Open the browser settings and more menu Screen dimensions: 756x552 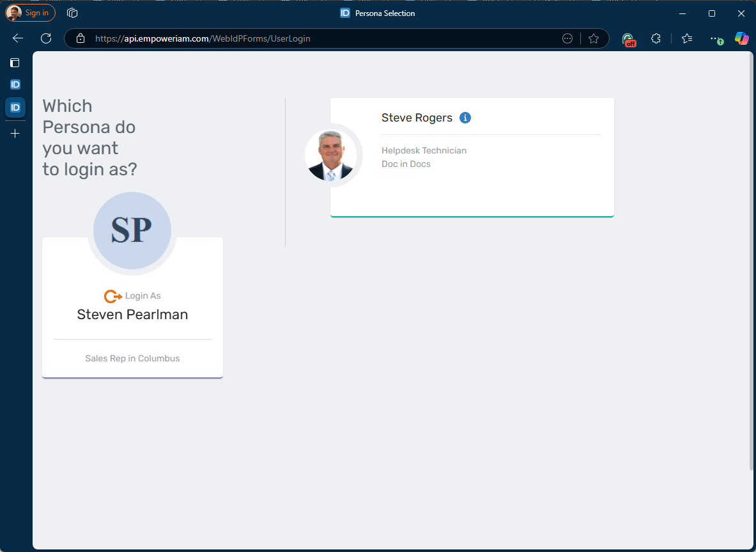tap(716, 38)
